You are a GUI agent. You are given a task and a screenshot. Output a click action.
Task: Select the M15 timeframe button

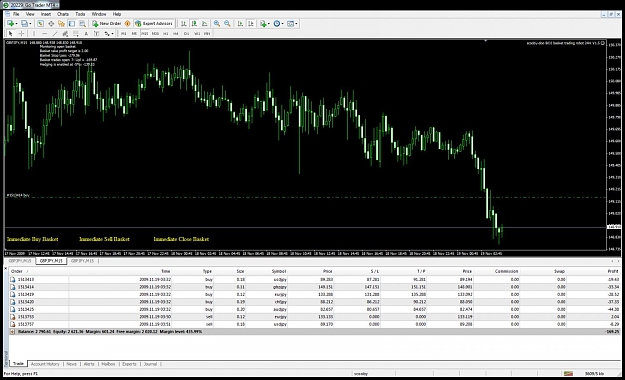(x=145, y=33)
